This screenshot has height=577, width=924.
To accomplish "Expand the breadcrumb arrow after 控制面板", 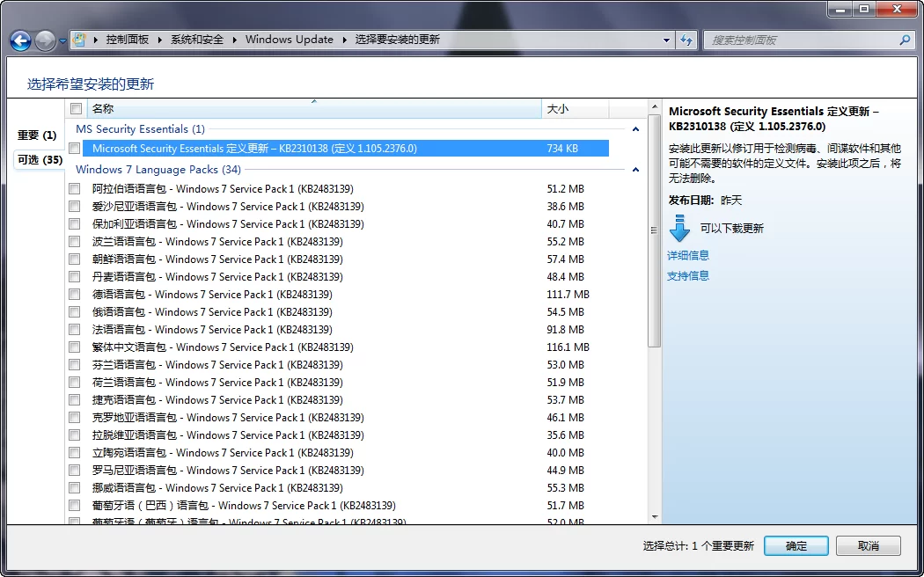I will tap(159, 40).
